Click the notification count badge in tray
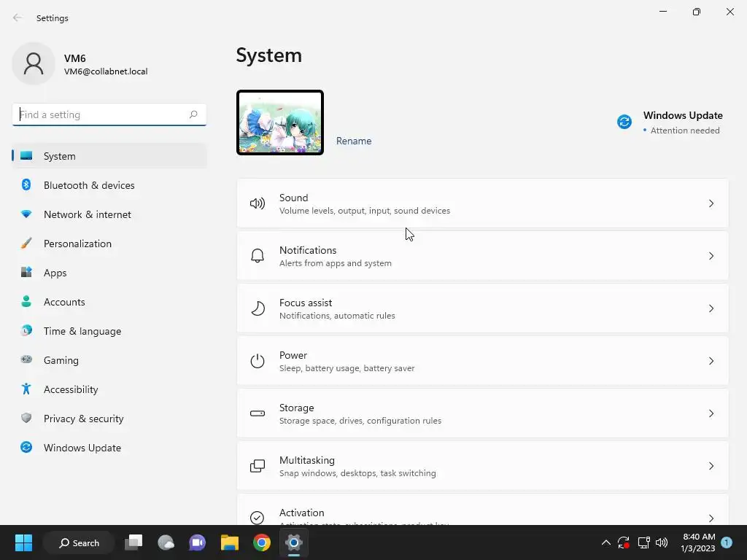Image resolution: width=747 pixels, height=560 pixels. coord(727,542)
